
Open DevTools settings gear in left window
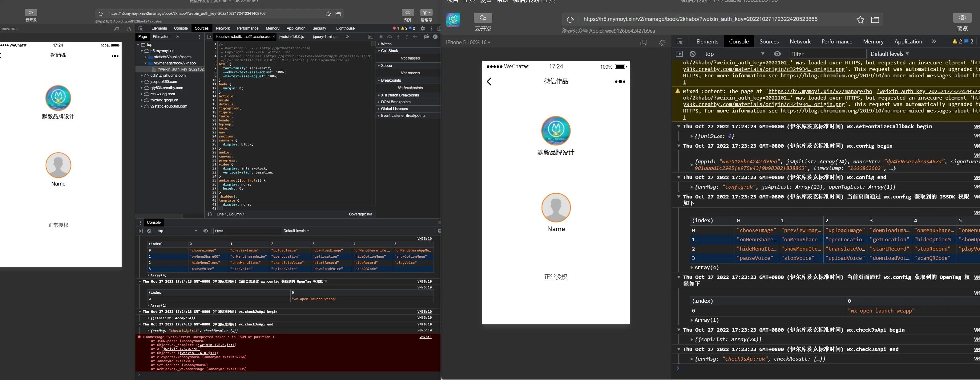tap(423, 28)
